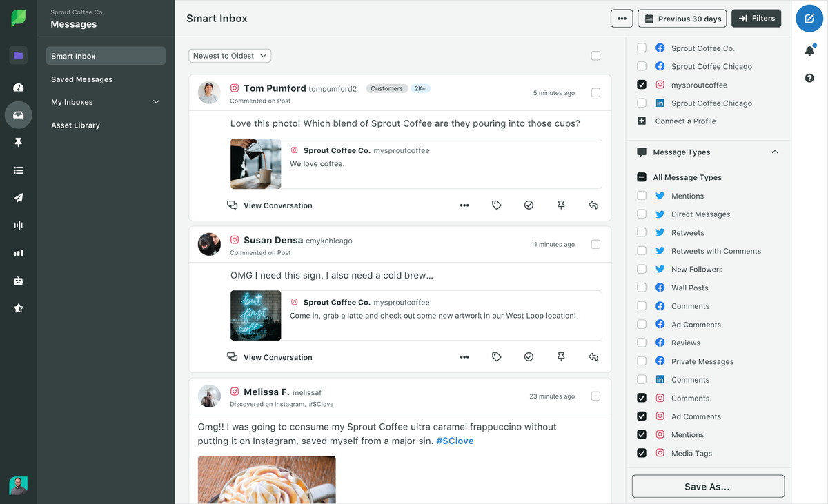Viewport: 828px width, 504px height.
Task: Uncheck Instagram Ad Comments message type
Action: 642,416
